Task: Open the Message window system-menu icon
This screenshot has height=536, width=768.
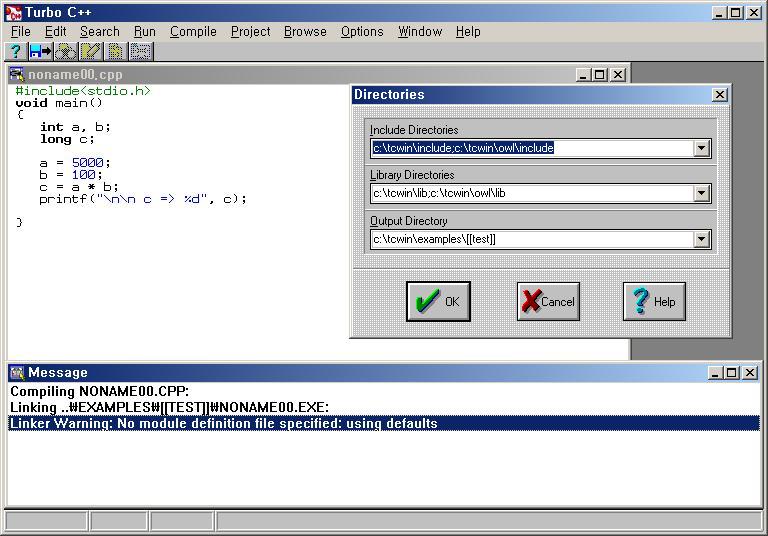Action: click(17, 373)
